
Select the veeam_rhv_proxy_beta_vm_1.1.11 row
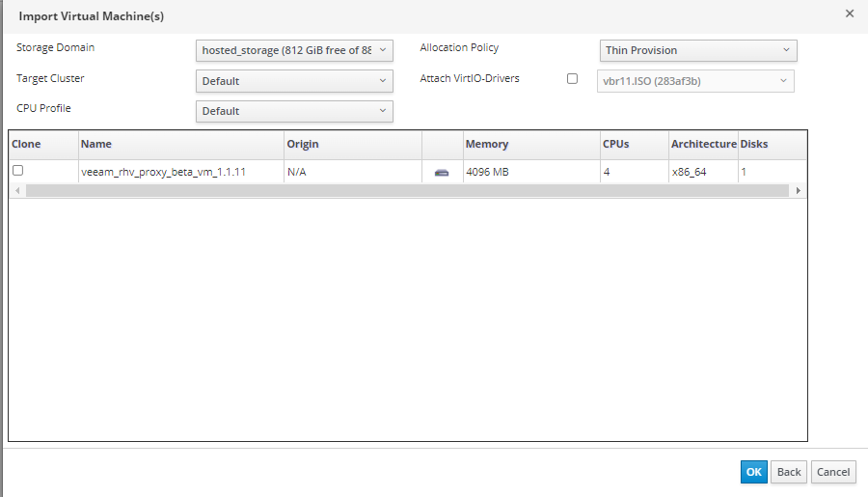pyautogui.click(x=163, y=172)
